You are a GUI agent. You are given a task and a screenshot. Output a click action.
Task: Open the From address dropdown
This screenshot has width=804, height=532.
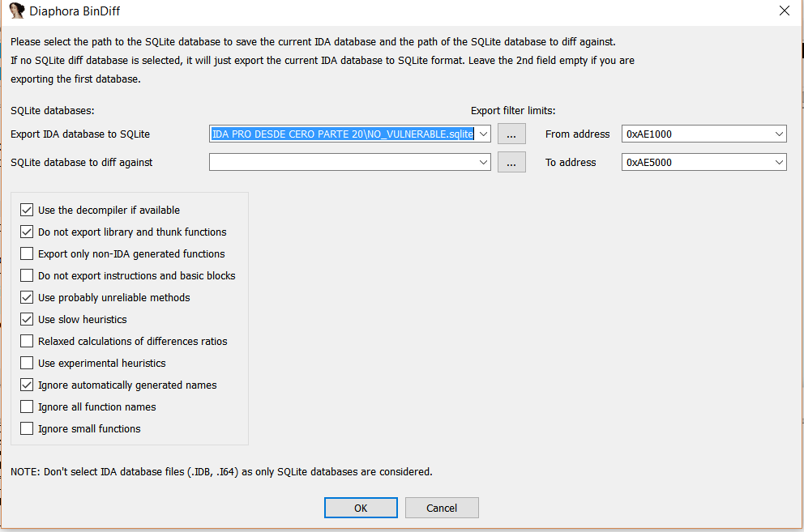click(779, 134)
